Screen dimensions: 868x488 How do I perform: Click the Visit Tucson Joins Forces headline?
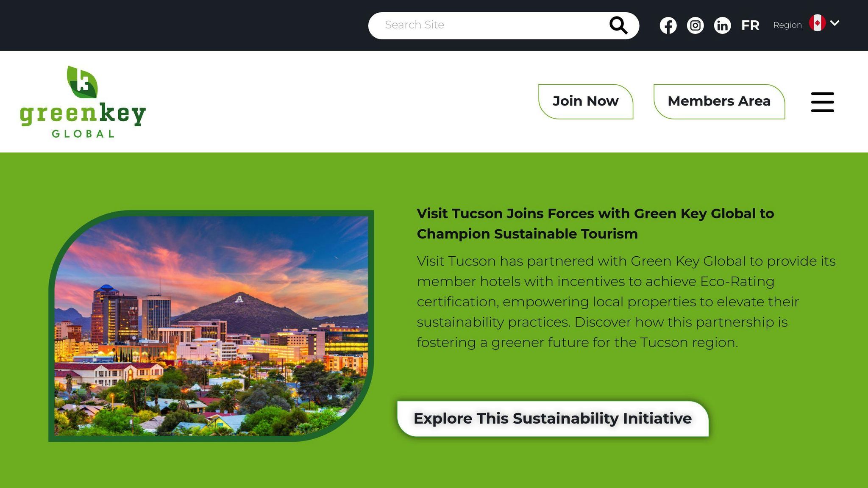[x=595, y=224]
